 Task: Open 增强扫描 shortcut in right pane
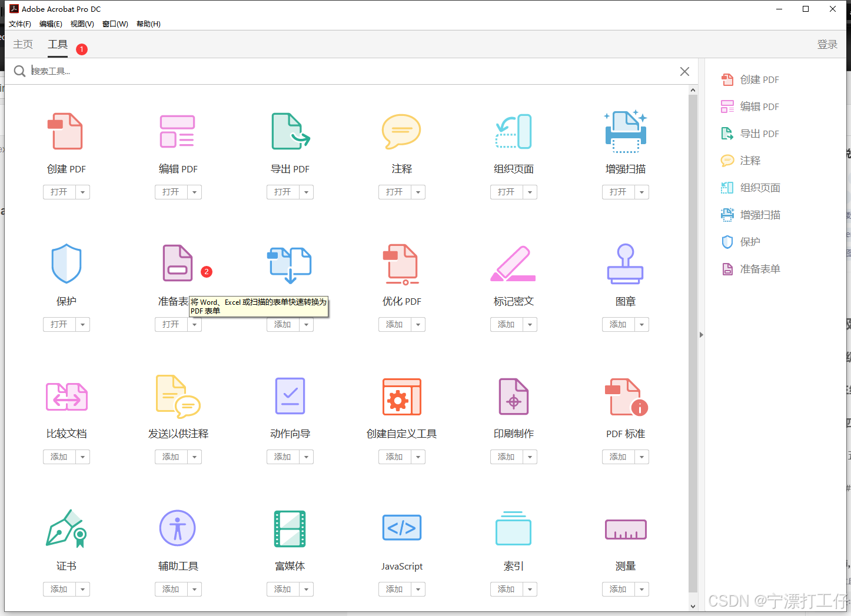pos(751,215)
